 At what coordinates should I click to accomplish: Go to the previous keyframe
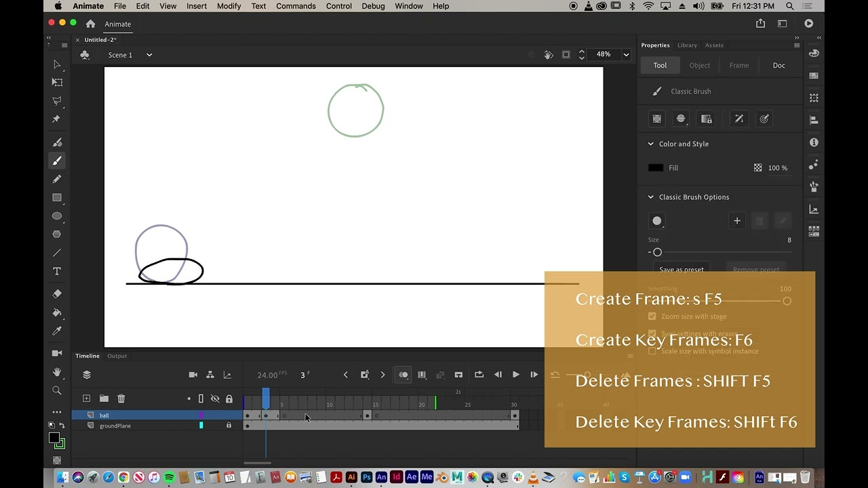346,375
